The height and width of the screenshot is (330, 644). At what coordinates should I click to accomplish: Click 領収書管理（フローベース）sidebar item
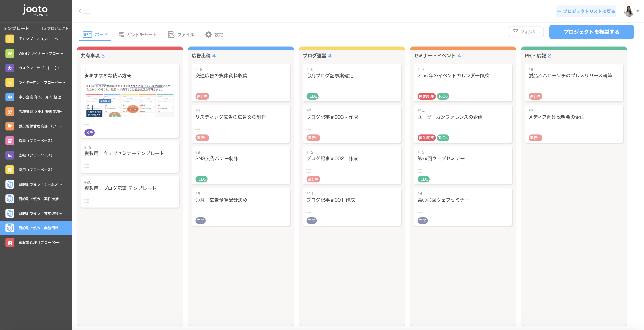pos(36,242)
